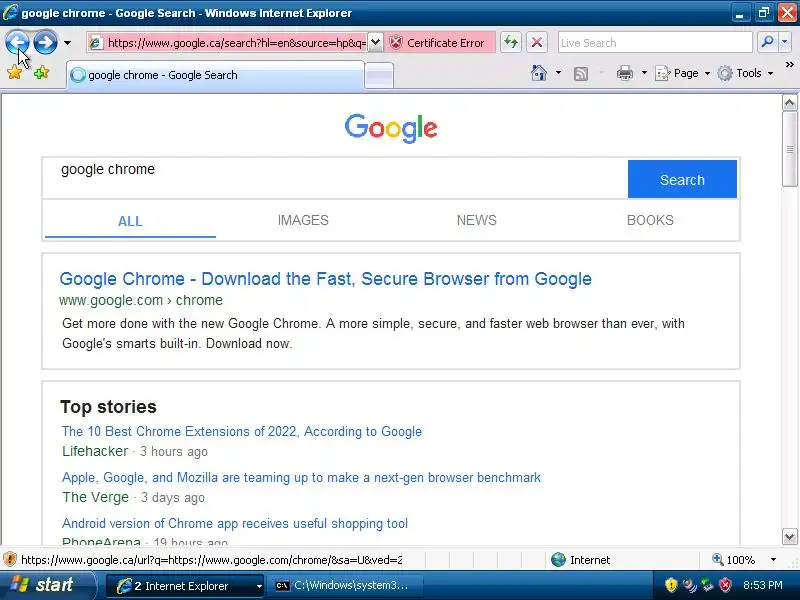Go back with the Back arrow button
This screenshot has width=800, height=600.
point(17,42)
